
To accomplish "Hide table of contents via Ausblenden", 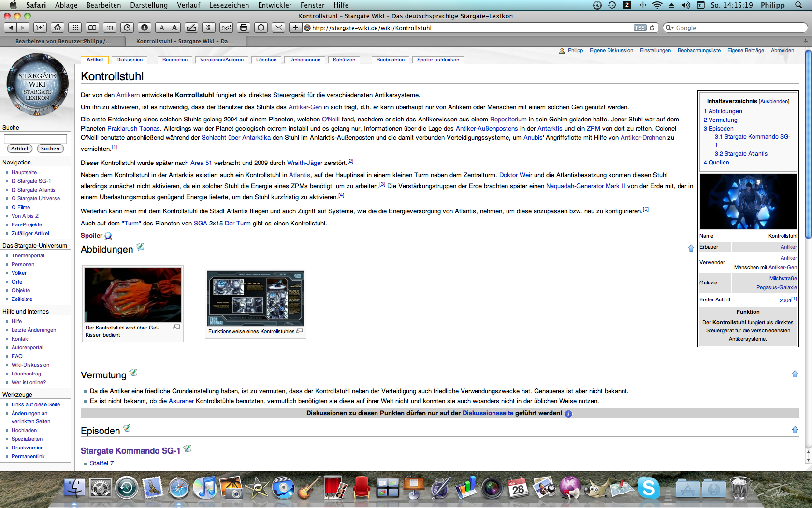I will [774, 102].
